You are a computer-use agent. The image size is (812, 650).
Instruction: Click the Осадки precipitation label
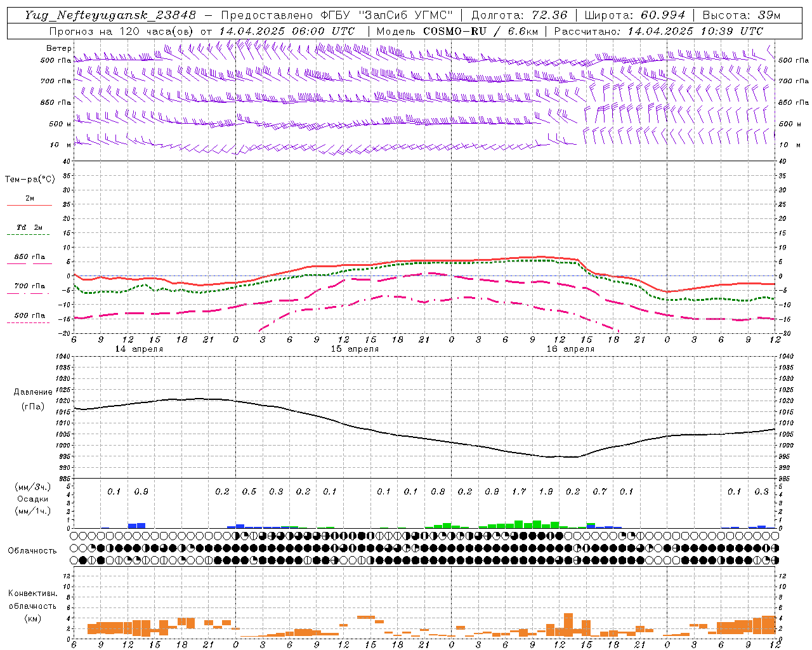[32, 499]
